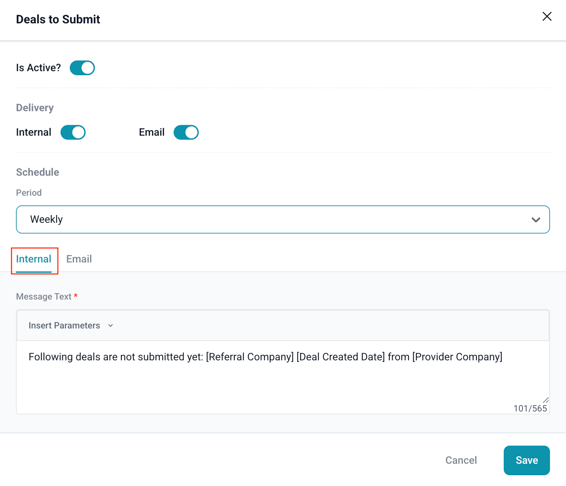Disable Internal delivery toggle
Image resolution: width=566 pixels, height=486 pixels.
(x=73, y=133)
